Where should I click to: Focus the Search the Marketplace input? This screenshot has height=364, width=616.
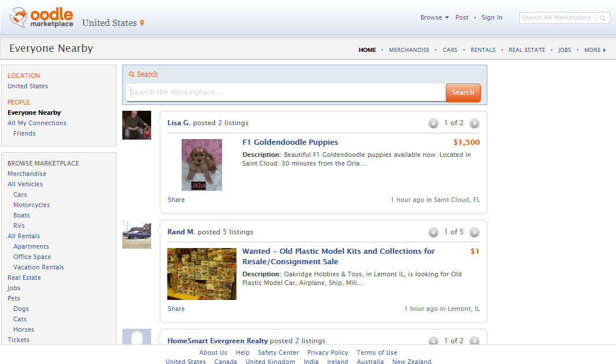coord(286,92)
